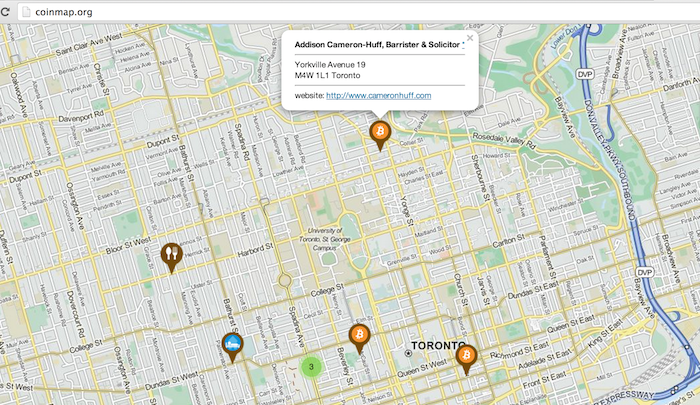Open the green cluster marker labeled 3
Image resolution: width=700 pixels, height=405 pixels.
(311, 367)
